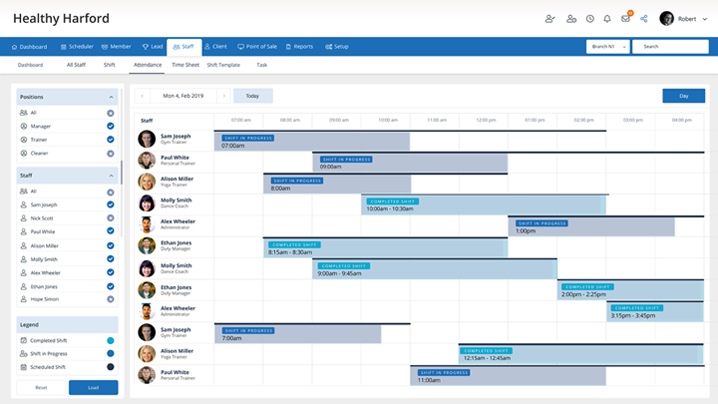The width and height of the screenshot is (718, 404).
Task: Uncheck Molly Smith in staff filter
Action: click(110, 259)
